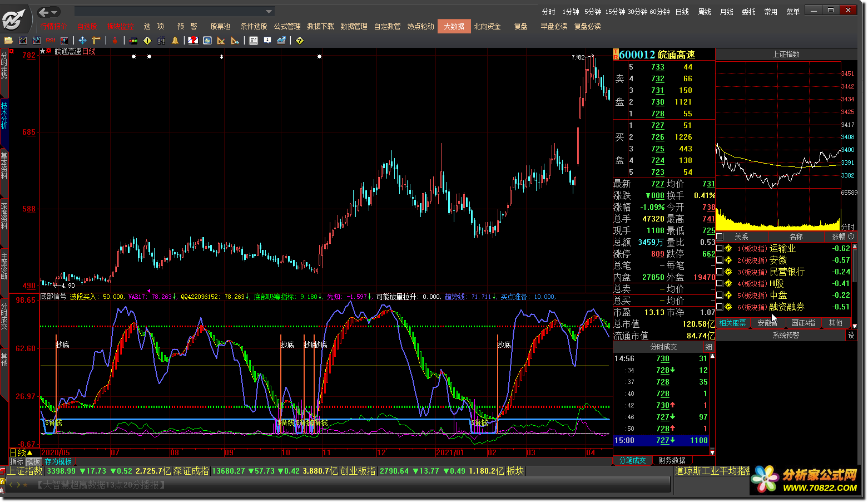Expand the back button history dropdown arrow
Viewport: 868px width, 502px height.
(56, 12)
